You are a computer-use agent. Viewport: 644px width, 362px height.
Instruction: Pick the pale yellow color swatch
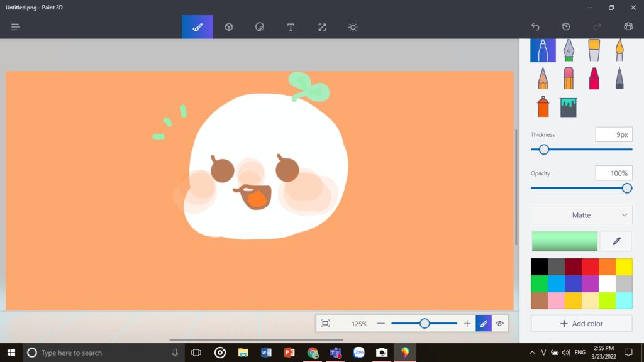(x=590, y=300)
